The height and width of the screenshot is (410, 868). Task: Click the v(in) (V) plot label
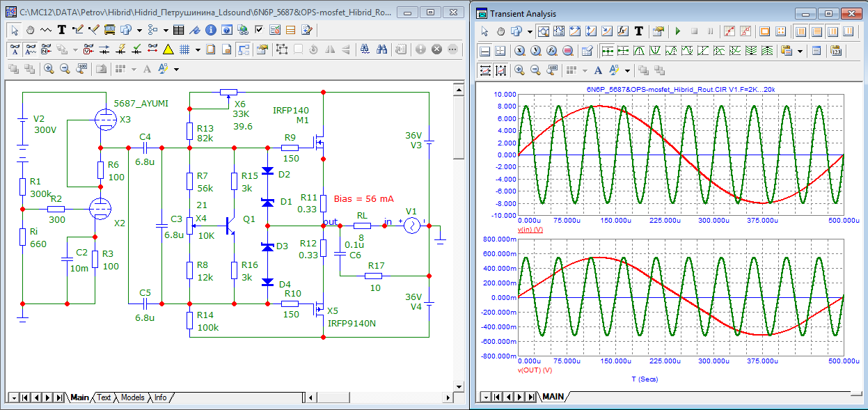(530, 229)
